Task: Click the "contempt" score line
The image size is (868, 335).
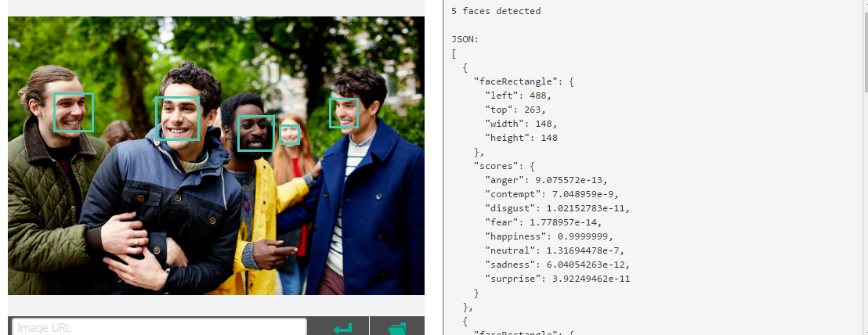Action: (552, 194)
